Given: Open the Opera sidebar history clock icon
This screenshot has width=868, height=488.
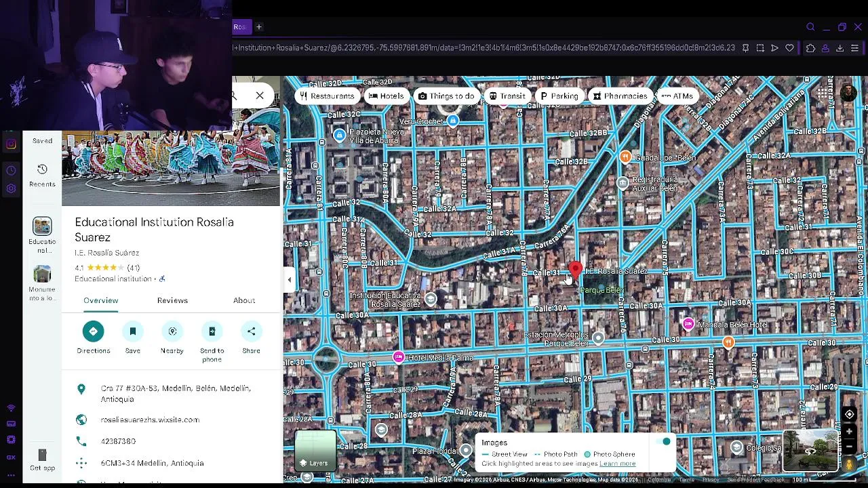Looking at the screenshot, I should coord(11,170).
